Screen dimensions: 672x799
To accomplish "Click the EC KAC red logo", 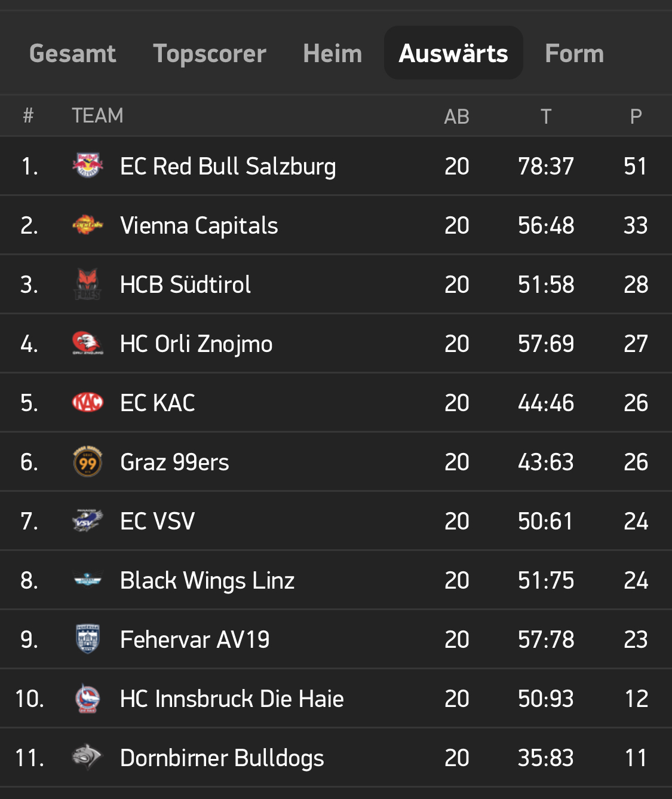I will click(87, 403).
